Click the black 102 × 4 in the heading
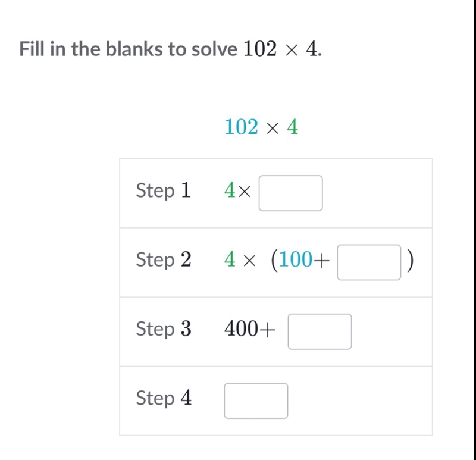The image size is (476, 460). pos(282,49)
